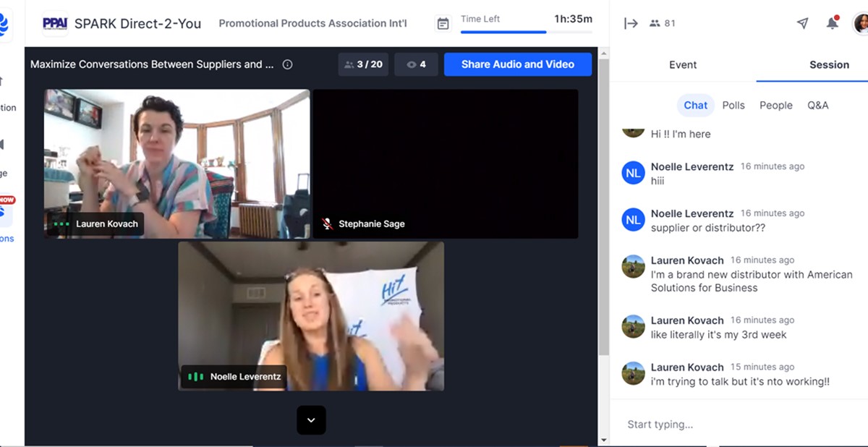The image size is (868, 447).
Task: Open the Polls tab
Action: [733, 105]
